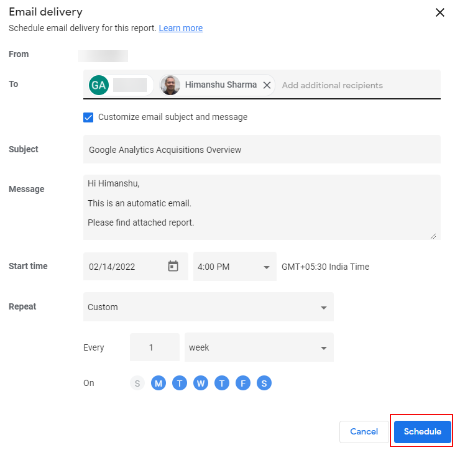
Task: Open the Learn more link
Action: [x=181, y=28]
